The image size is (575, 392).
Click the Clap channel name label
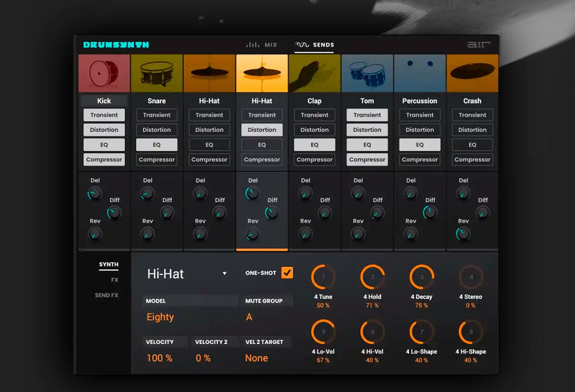point(315,101)
